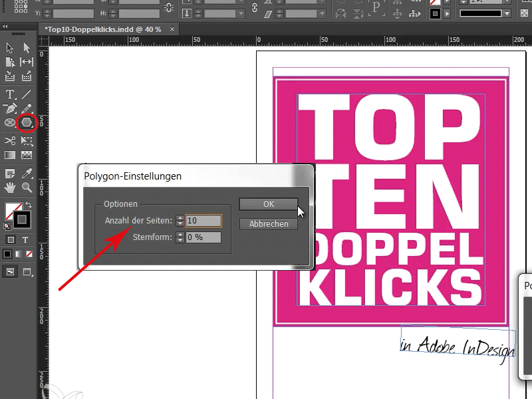
Task: Decrease Sternform with down arrow
Action: (180, 240)
